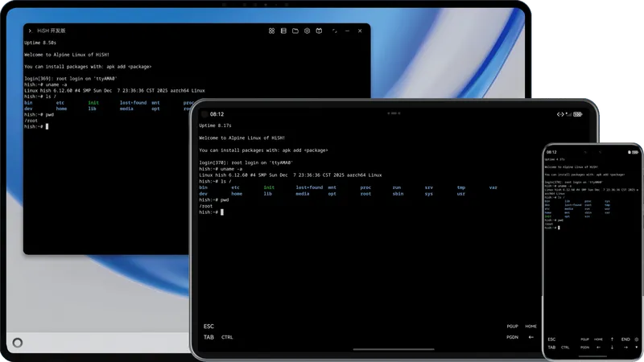Tap the gear icon on the phone key bar
The image size is (644, 362).
click(x=637, y=339)
